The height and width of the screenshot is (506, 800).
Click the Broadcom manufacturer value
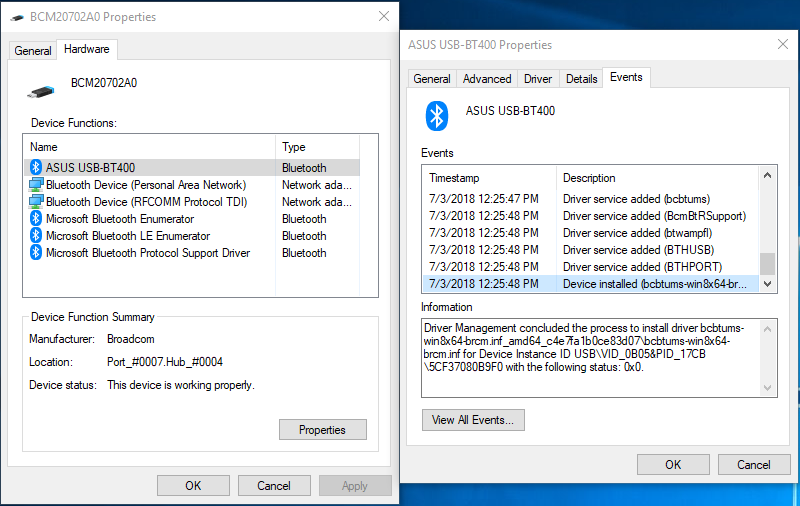tap(131, 339)
